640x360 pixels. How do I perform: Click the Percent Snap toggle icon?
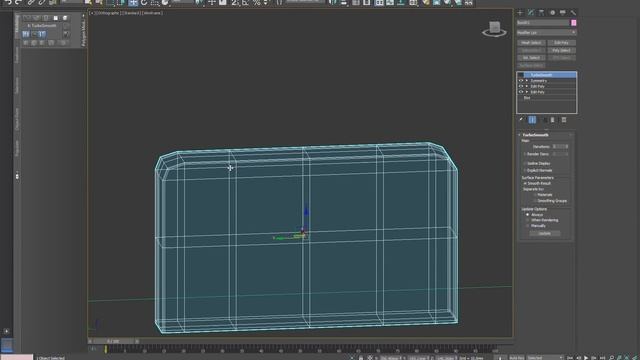coord(256,2)
